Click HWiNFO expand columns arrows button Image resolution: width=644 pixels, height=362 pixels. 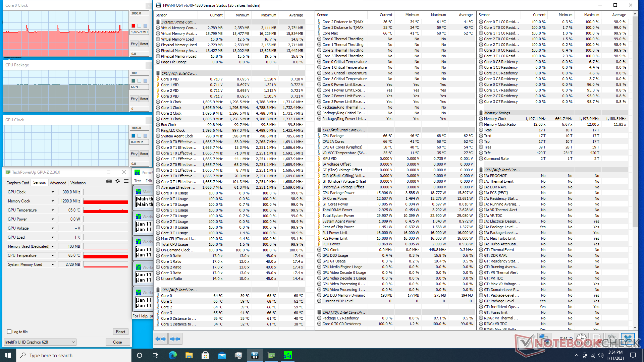[x=161, y=339]
